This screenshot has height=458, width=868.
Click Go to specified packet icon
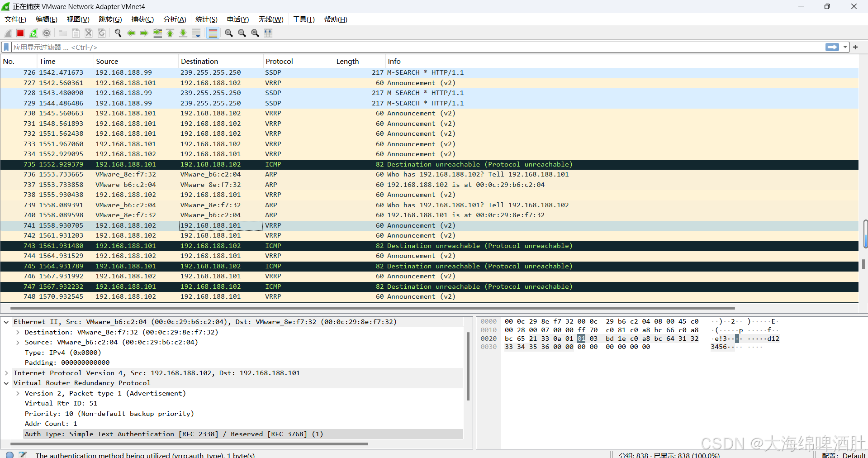tap(157, 33)
